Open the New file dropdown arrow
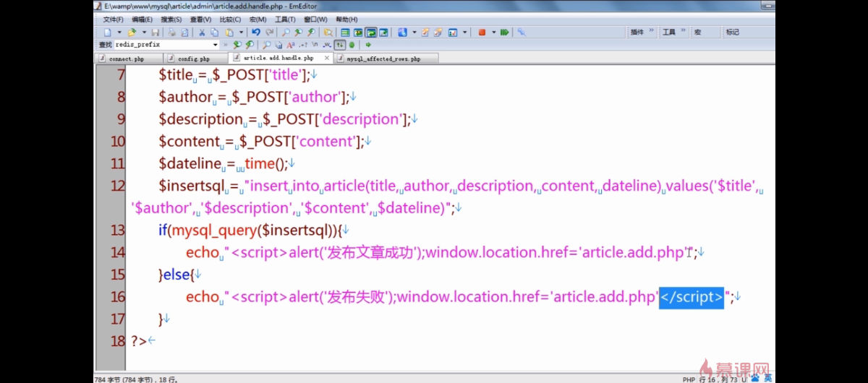The image size is (868, 383). pos(119,32)
